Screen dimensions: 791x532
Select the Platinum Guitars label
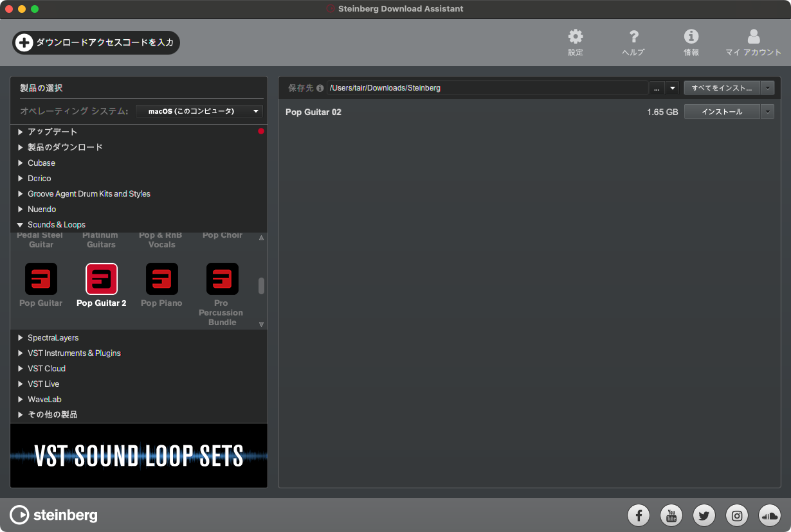[101, 240]
